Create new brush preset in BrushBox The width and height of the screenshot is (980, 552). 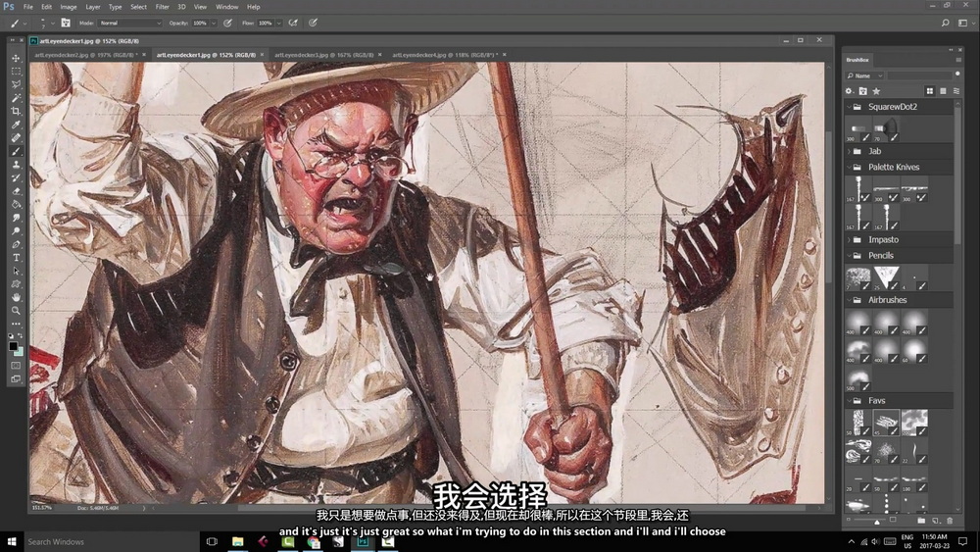pos(936,520)
